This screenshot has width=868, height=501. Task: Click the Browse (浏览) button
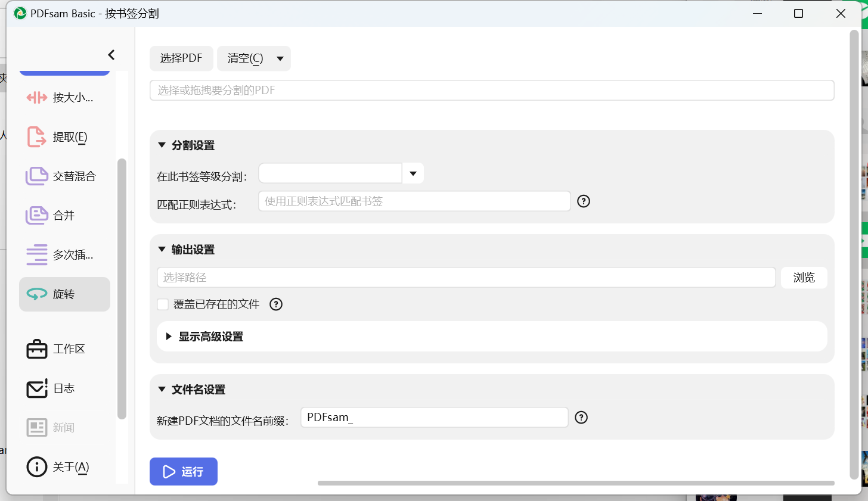coord(804,278)
